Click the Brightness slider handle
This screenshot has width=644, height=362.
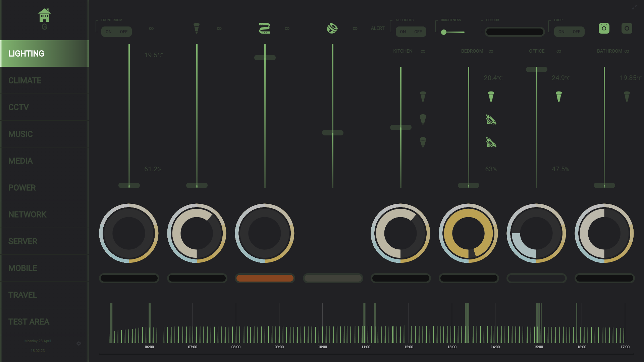click(444, 32)
